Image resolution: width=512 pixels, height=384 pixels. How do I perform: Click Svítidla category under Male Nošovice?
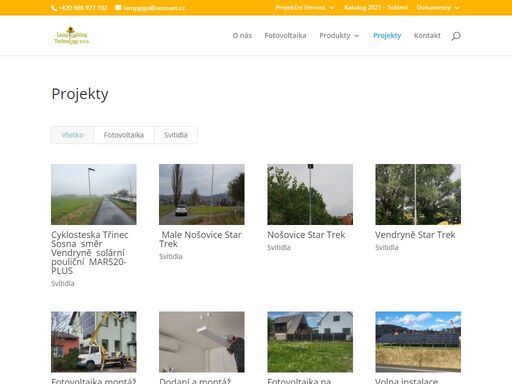171,256
